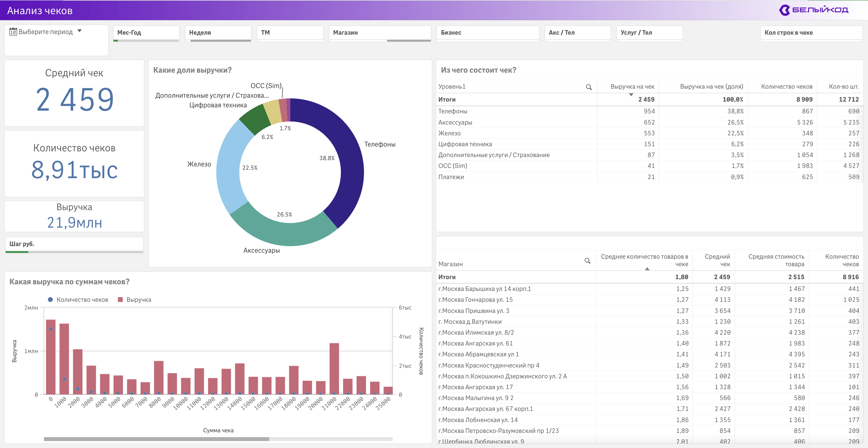Click the Шаг руб. filter bar

click(x=74, y=244)
